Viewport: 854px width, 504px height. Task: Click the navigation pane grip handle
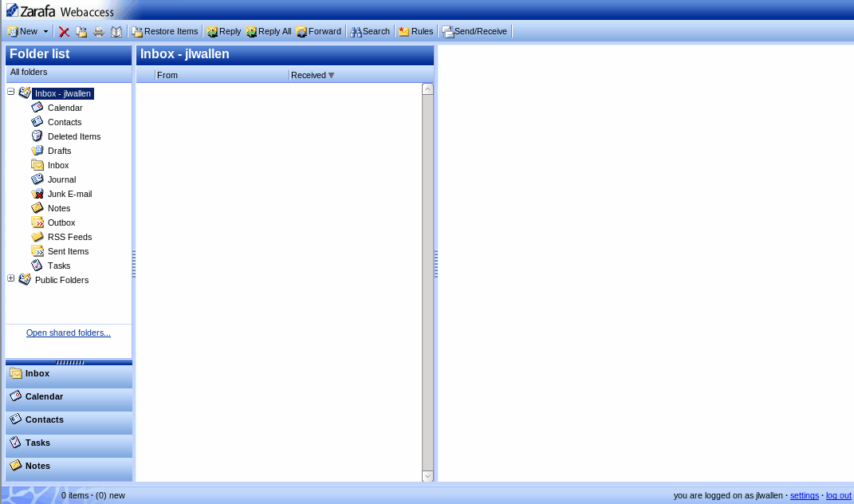click(x=69, y=362)
